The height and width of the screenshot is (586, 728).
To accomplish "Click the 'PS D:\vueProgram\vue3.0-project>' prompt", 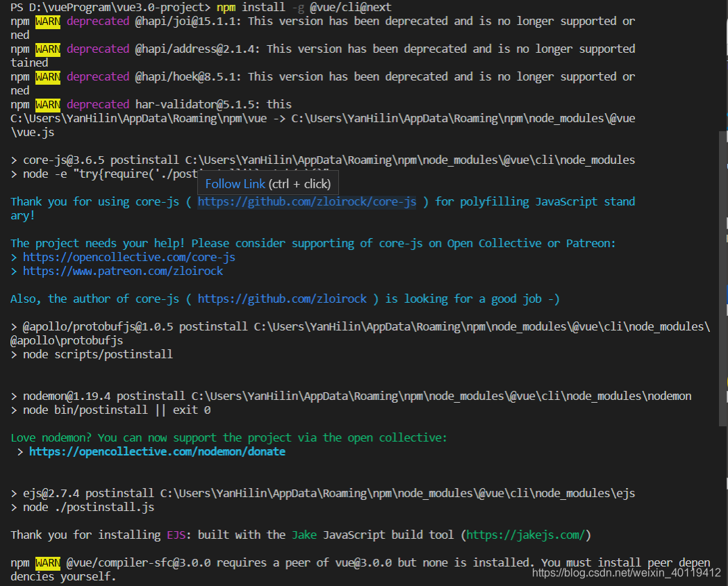I will point(110,8).
